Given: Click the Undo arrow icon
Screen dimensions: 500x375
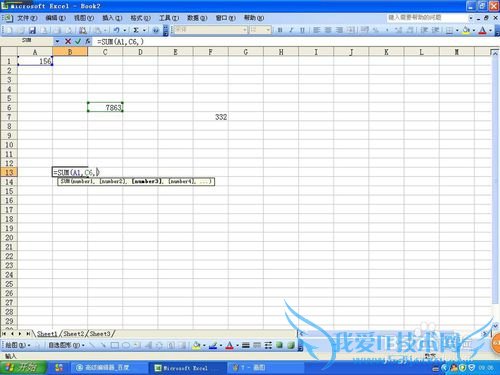Looking at the screenshot, I should (x=116, y=30).
